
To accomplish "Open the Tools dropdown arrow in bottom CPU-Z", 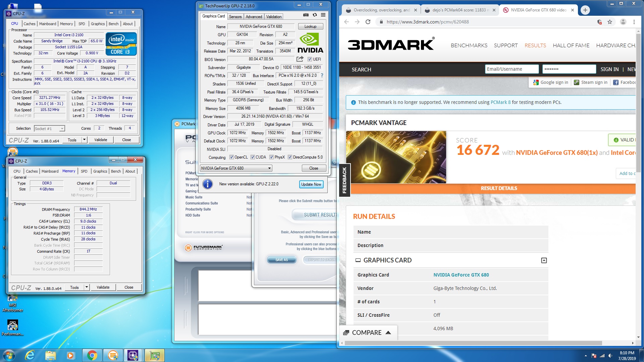I will click(87, 287).
